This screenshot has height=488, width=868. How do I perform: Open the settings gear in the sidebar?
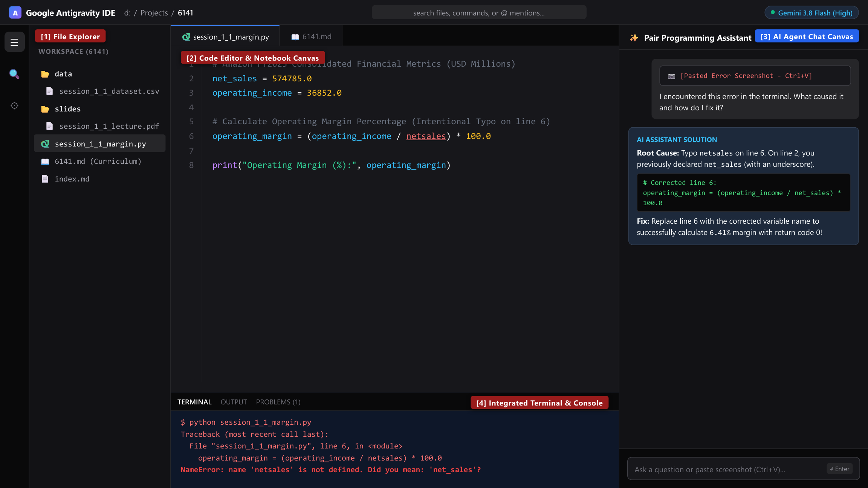click(14, 106)
